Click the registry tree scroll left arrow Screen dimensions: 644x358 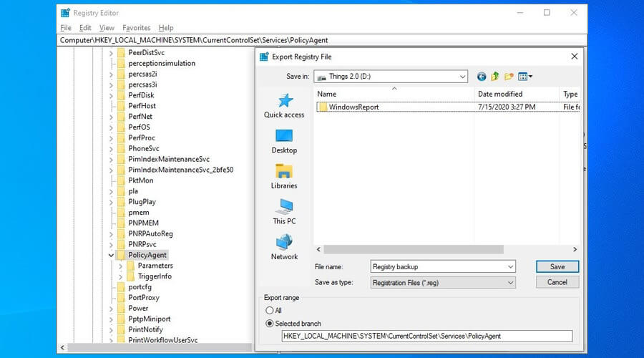click(x=62, y=348)
